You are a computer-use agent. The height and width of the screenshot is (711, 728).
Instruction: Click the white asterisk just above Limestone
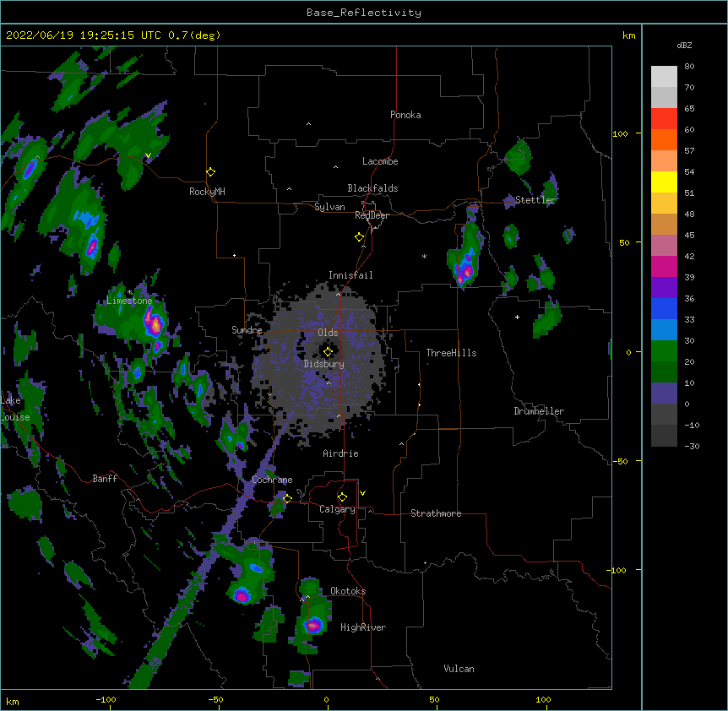click(x=129, y=292)
